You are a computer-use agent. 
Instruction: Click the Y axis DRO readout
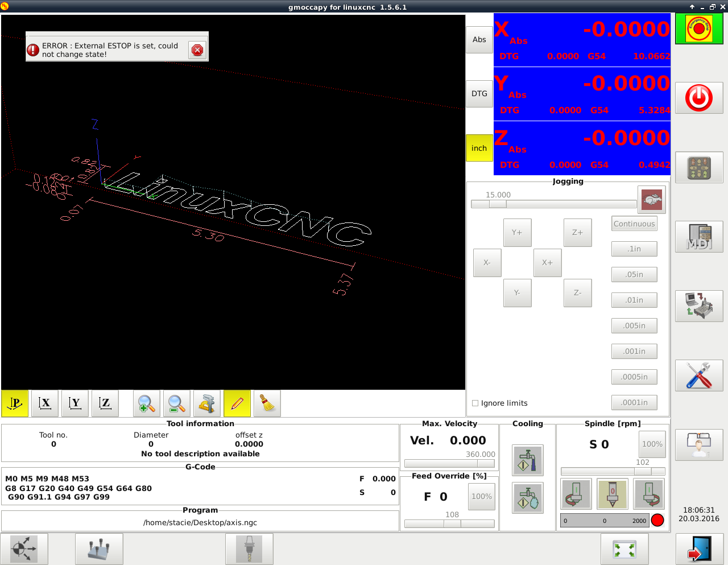pos(582,94)
